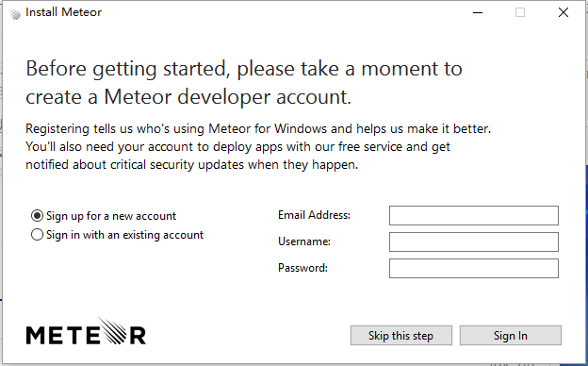
Task: Click the Meteor icon in the title bar
Action: [14, 13]
